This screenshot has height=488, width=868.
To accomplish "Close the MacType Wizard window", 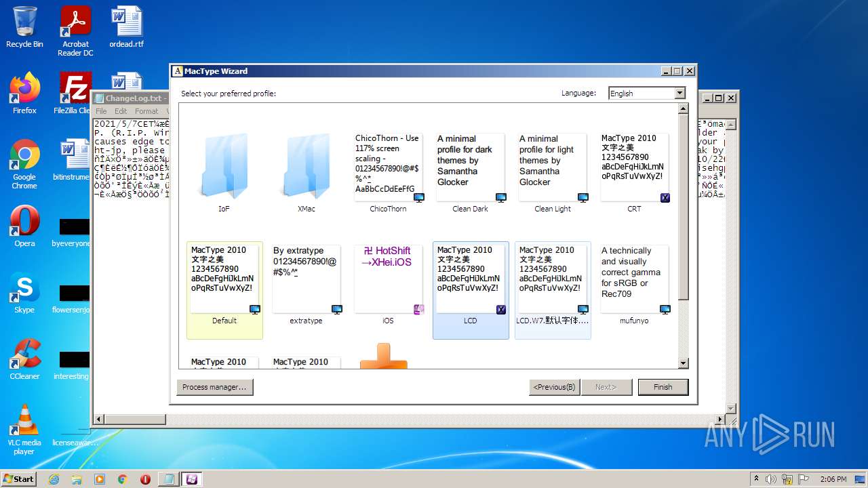I will (x=689, y=71).
